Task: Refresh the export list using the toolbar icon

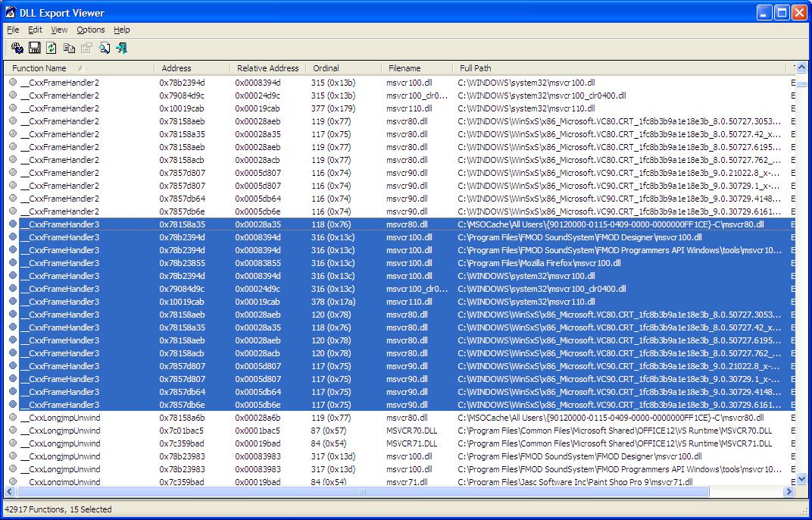Action: [52, 48]
